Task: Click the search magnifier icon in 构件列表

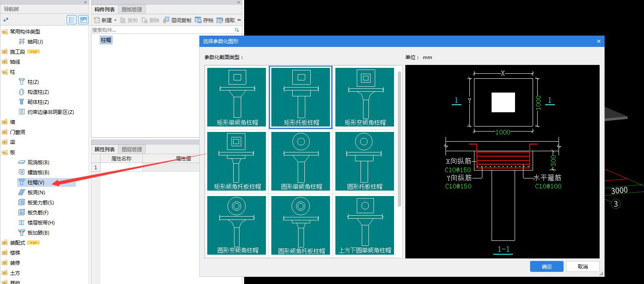Action: pos(237,30)
